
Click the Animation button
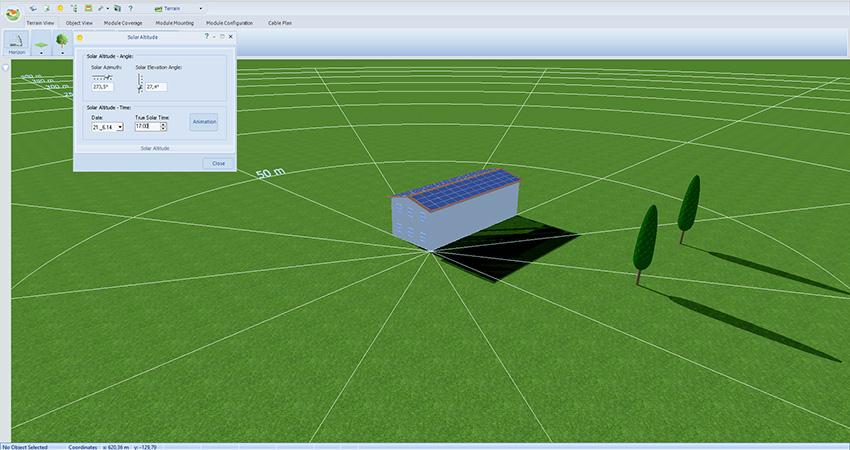click(204, 122)
